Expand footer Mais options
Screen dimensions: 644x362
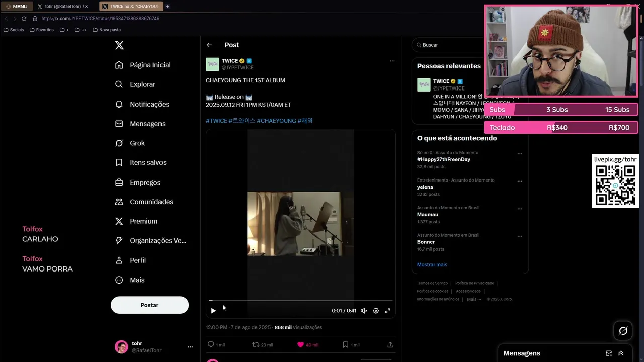(473, 299)
